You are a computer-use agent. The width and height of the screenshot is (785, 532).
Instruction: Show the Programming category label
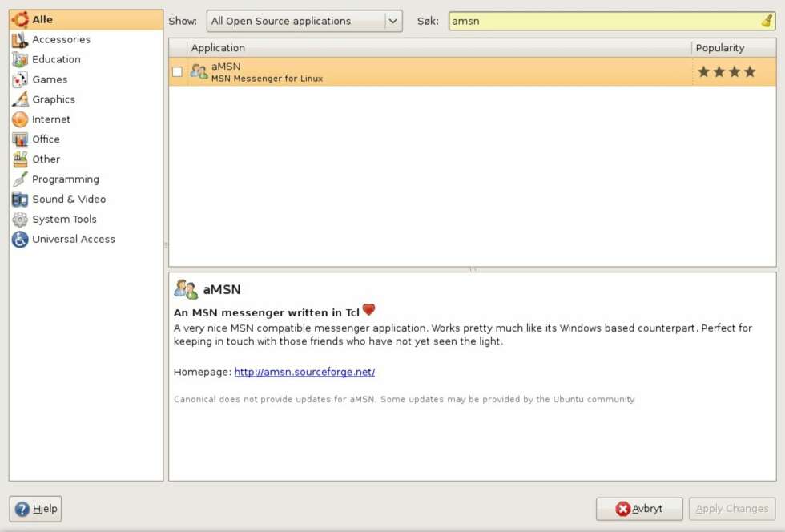point(66,179)
